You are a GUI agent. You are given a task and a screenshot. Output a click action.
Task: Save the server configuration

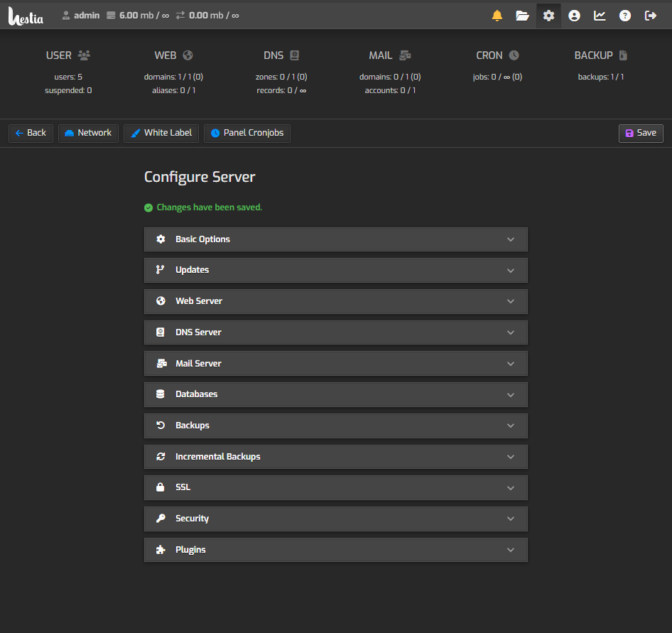click(x=641, y=134)
